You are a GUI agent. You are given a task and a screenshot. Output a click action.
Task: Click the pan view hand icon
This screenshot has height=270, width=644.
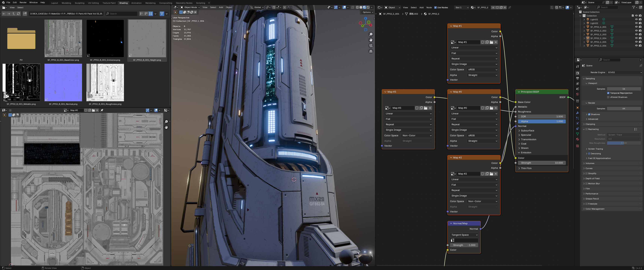click(x=371, y=40)
